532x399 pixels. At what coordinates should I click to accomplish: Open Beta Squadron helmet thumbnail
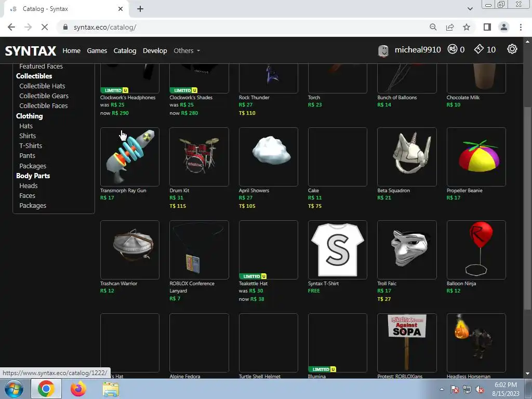[407, 157]
